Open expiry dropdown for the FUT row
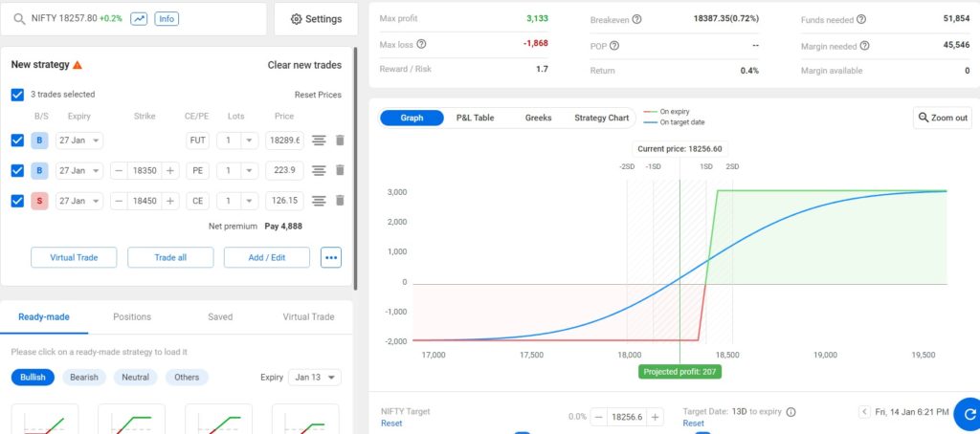Image resolution: width=980 pixels, height=434 pixels. click(79, 141)
